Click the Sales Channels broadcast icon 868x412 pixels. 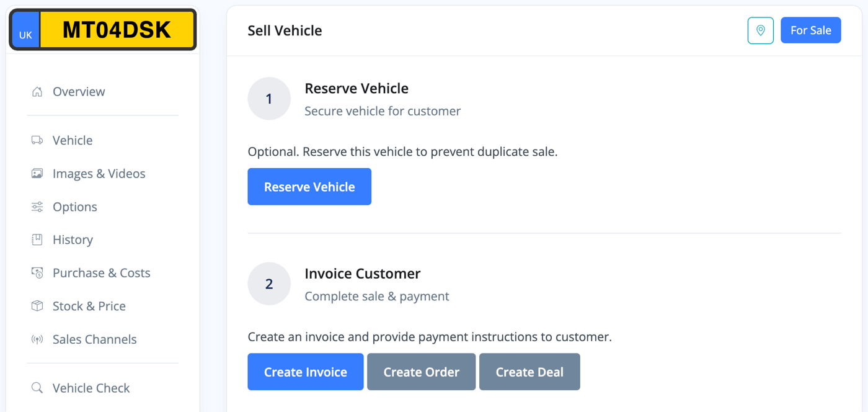point(37,339)
